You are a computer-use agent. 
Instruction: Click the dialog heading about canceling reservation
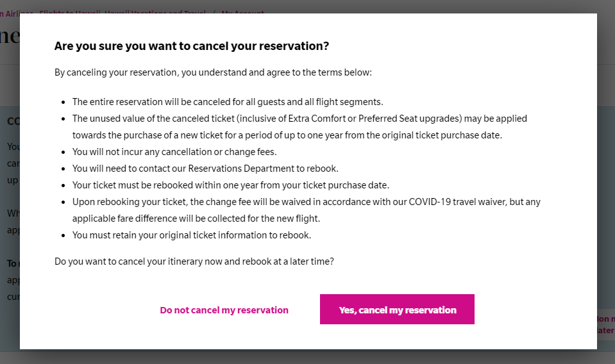(191, 46)
